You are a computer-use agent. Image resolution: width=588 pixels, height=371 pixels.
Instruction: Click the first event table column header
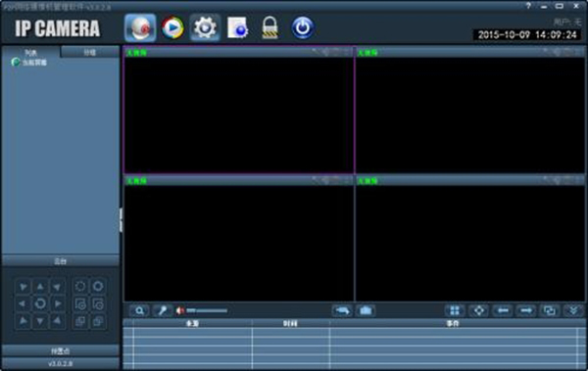pyautogui.click(x=192, y=323)
